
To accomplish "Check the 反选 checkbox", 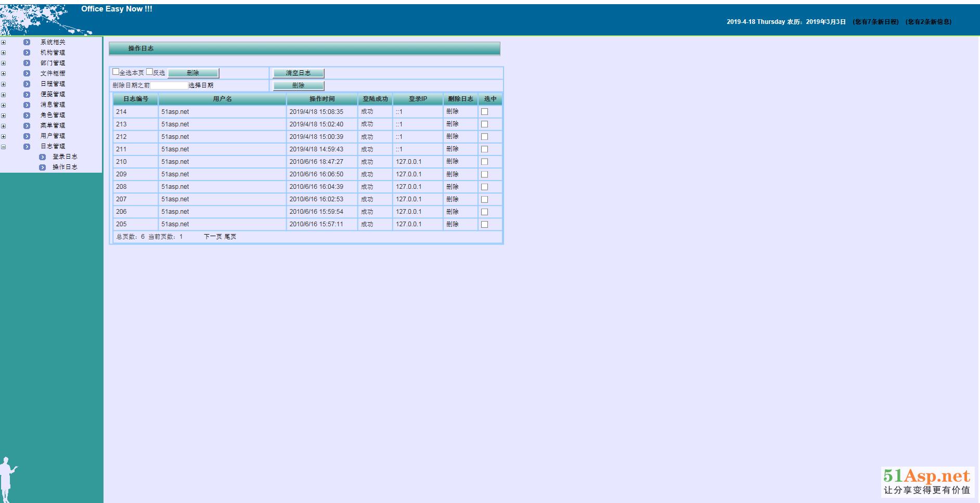I will 149,72.
